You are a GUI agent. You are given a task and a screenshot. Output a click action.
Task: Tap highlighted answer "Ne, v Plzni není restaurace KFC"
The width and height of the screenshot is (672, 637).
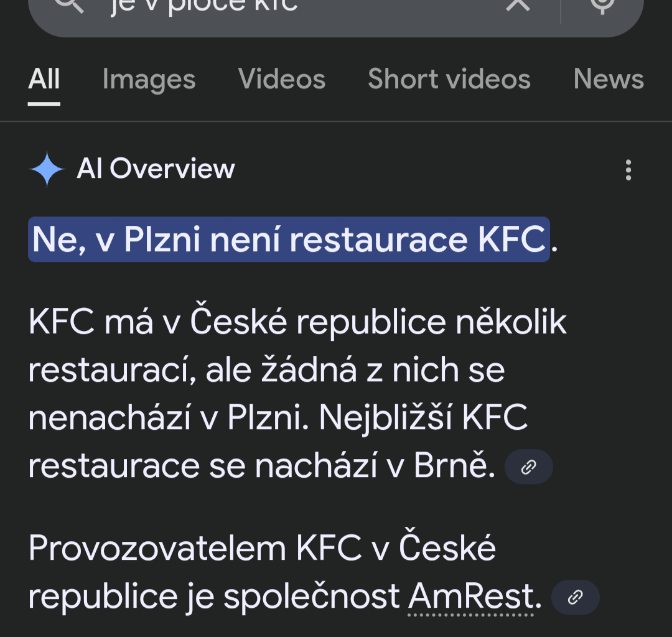289,239
